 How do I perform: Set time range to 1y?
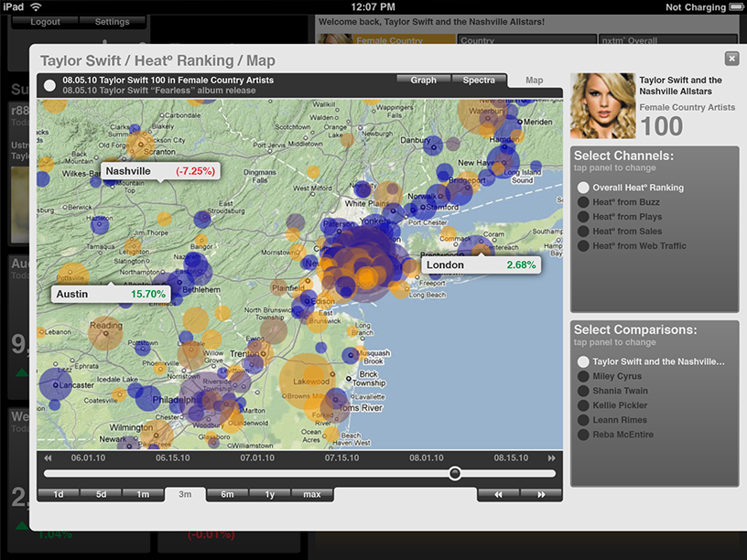[x=270, y=494]
